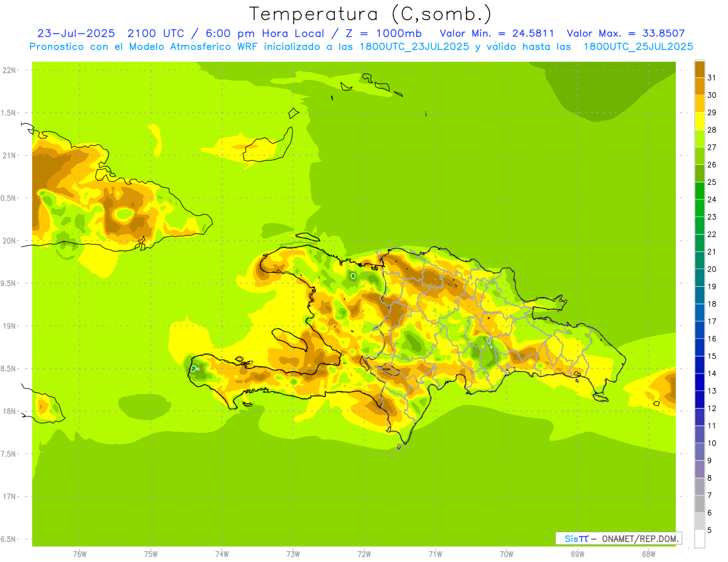
Task: Click the "69W" longitude label
Action: 578,554
